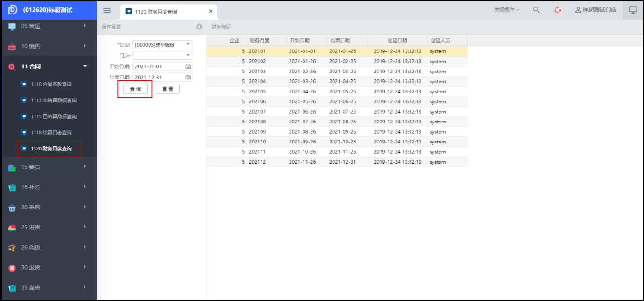Click the 查询 button

[135, 89]
